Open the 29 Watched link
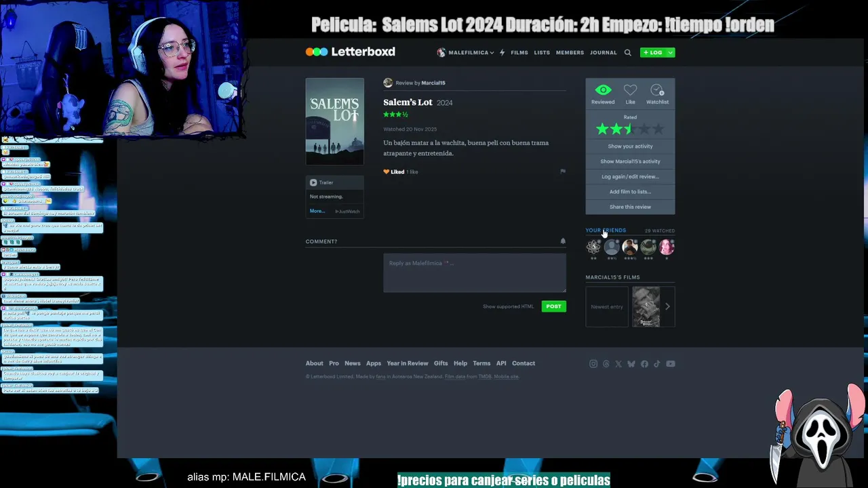This screenshot has height=488, width=868. [x=659, y=231]
